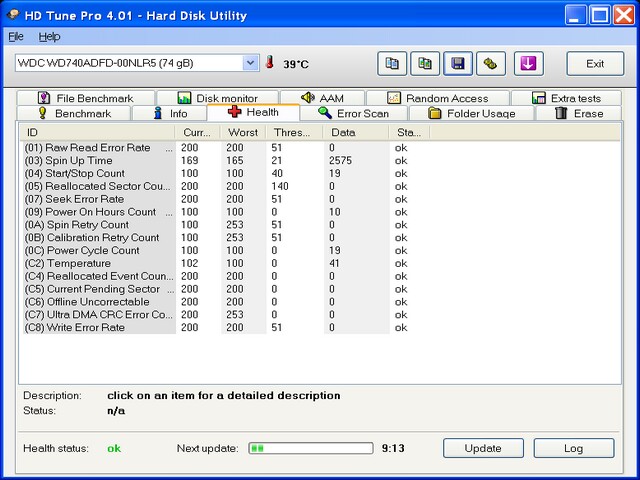The height and width of the screenshot is (480, 640).
Task: Click the purple down-arrow tray icon
Action: tap(529, 64)
